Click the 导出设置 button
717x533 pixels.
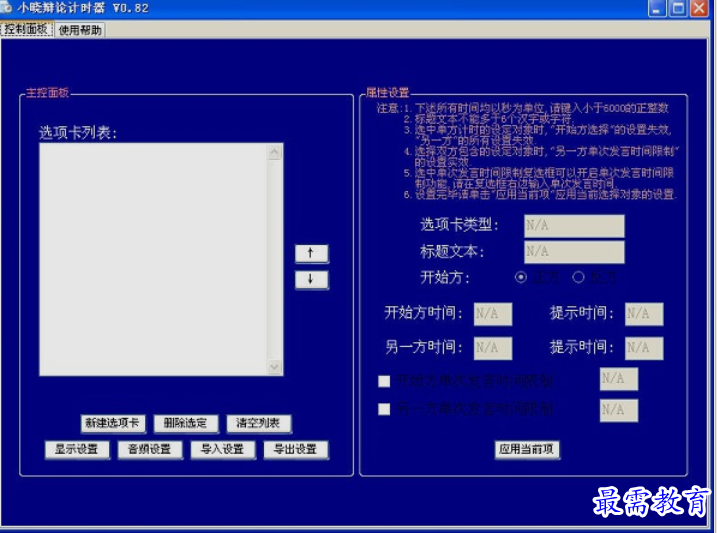(296, 450)
